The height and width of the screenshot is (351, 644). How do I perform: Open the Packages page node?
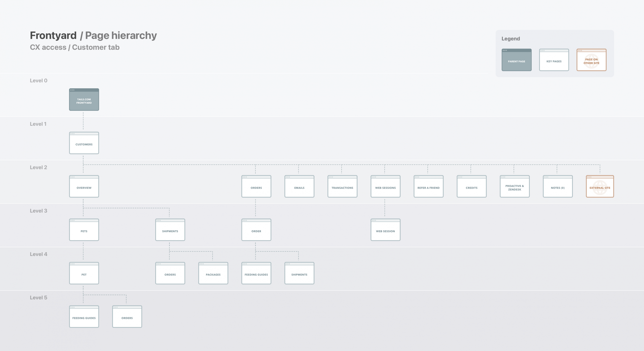point(213,273)
